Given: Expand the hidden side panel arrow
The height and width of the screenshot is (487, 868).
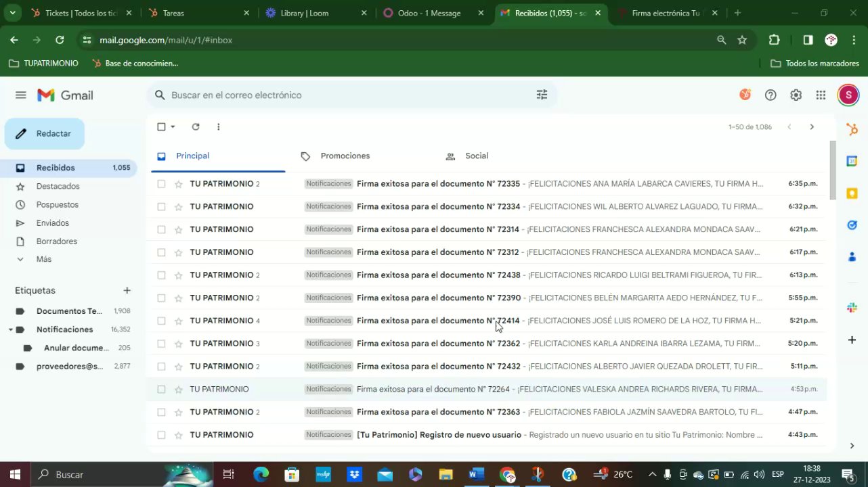Looking at the screenshot, I should tap(852, 446).
